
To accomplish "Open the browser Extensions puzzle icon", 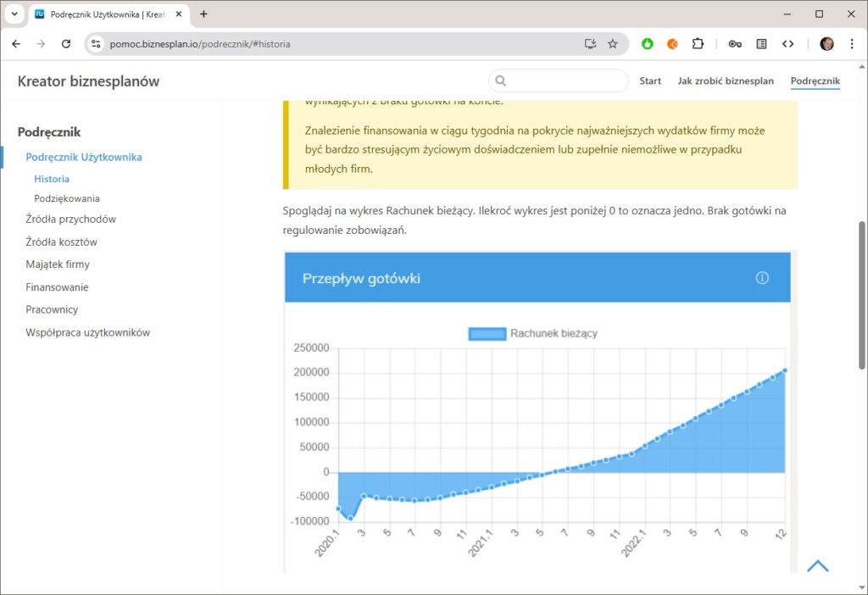I will (698, 44).
